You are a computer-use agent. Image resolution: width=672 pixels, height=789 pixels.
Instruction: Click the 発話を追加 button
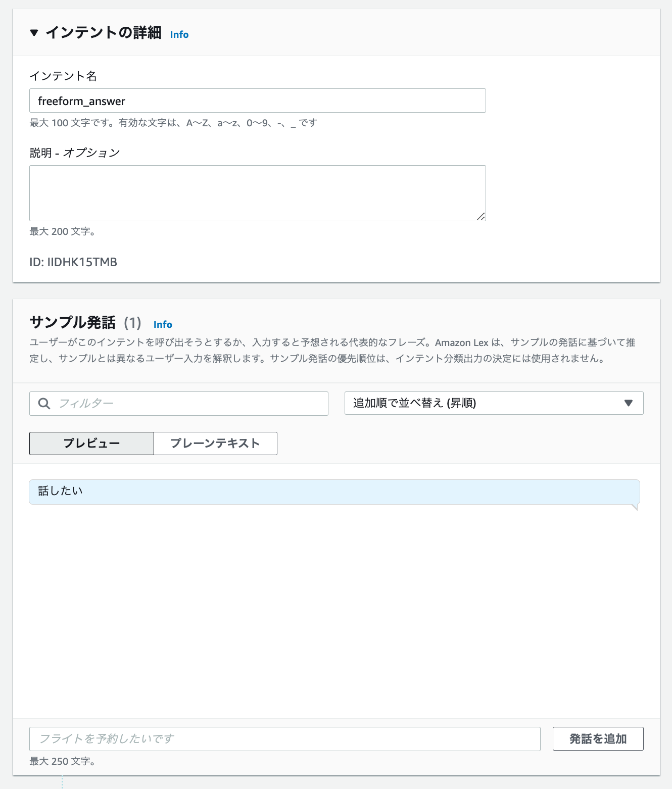598,738
